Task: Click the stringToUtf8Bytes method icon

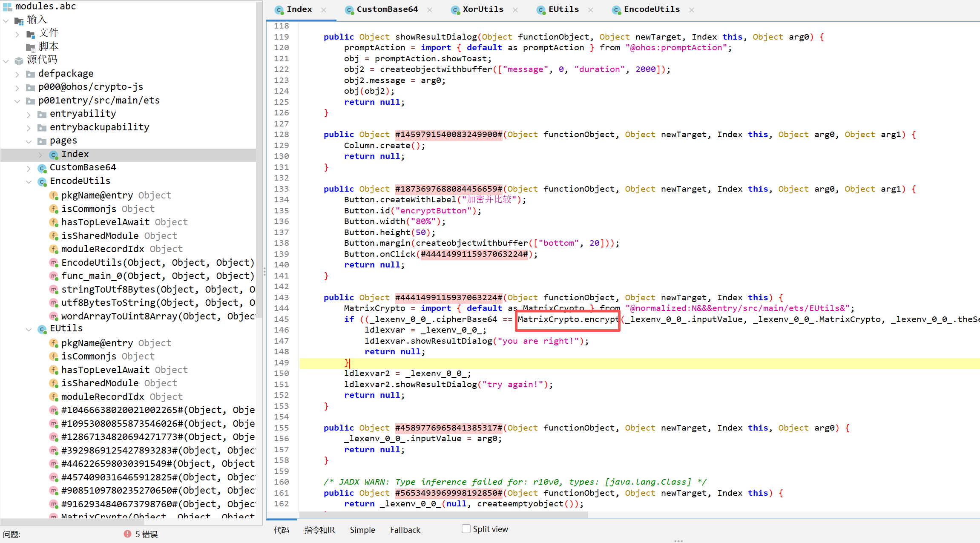Action: click(x=54, y=290)
